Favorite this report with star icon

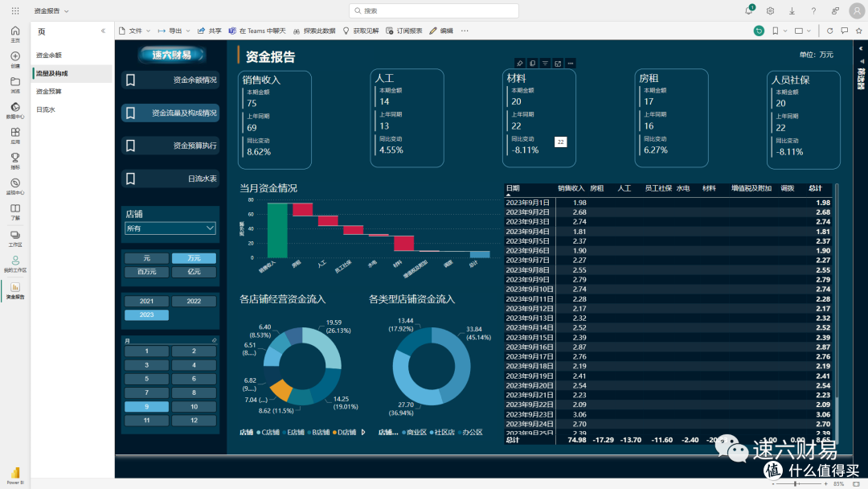tap(859, 31)
